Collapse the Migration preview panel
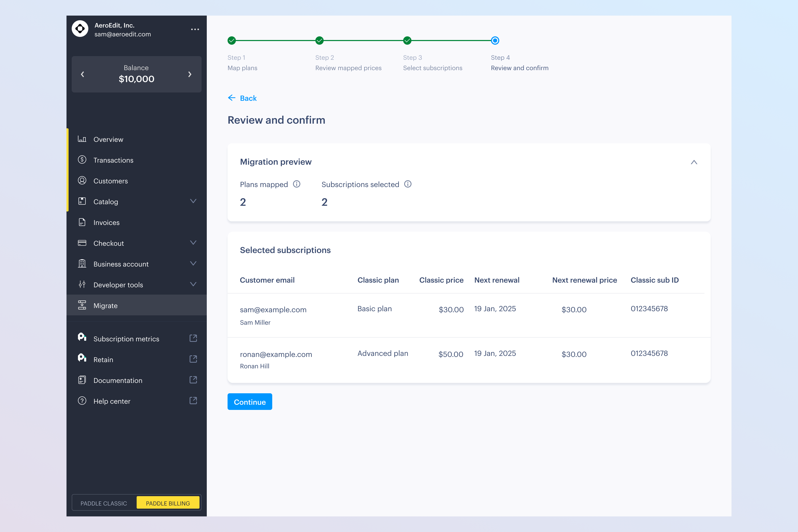This screenshot has width=798, height=532. click(x=694, y=162)
